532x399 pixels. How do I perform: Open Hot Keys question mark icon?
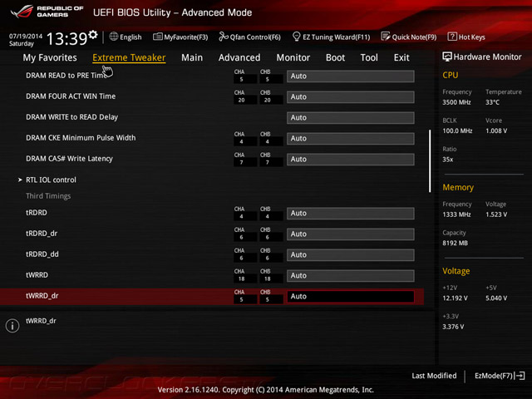[452, 37]
